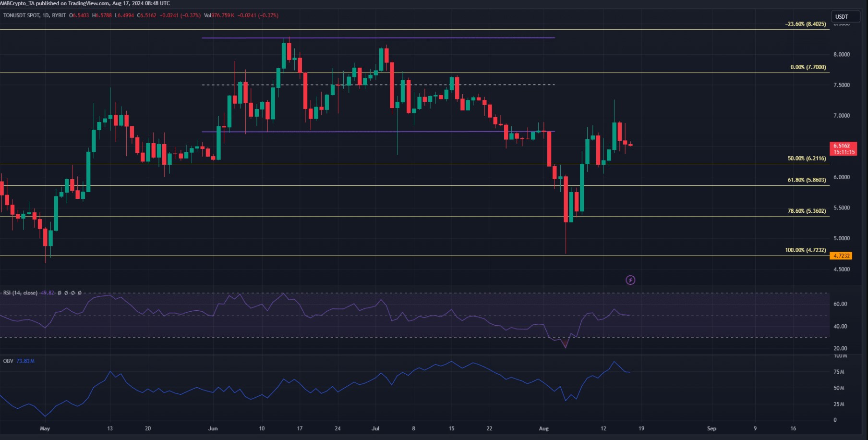This screenshot has height=440, width=868.
Task: Click the OBV 50M scale label
Action: point(839,388)
